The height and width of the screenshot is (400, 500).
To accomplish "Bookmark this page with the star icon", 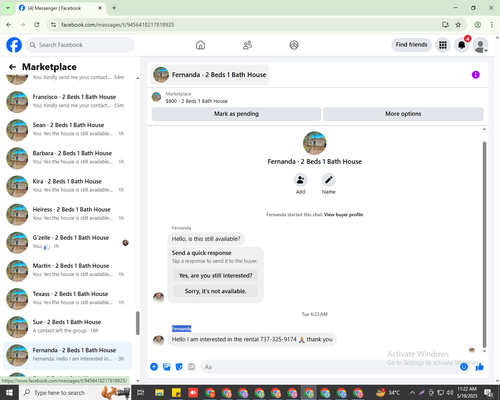I will [x=458, y=25].
